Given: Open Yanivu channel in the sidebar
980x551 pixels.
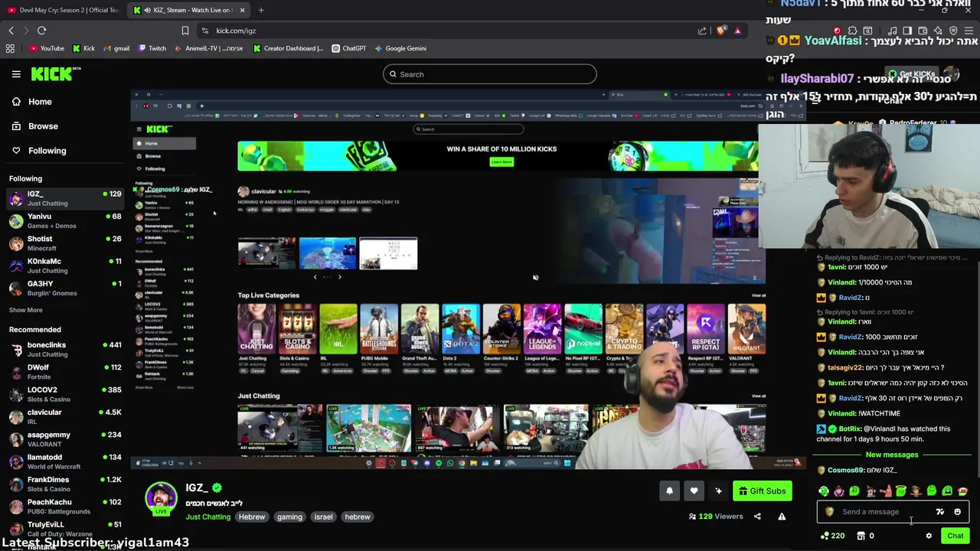Looking at the screenshot, I should point(65,221).
